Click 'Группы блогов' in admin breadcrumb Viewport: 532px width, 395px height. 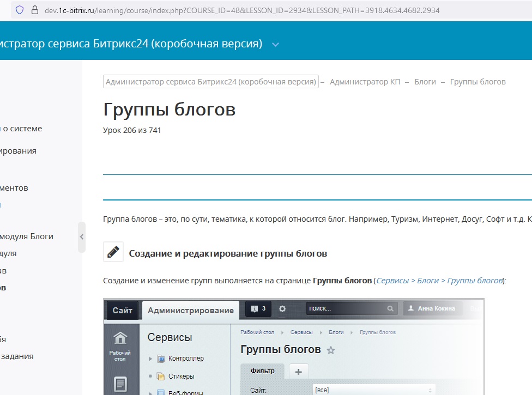point(378,332)
